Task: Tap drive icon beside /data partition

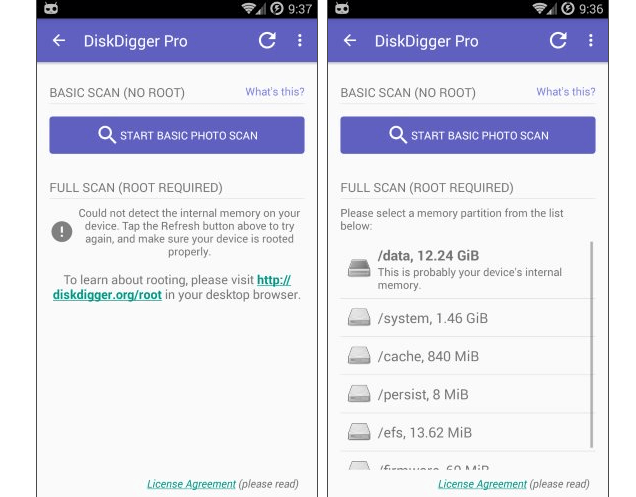Action: 359,268
